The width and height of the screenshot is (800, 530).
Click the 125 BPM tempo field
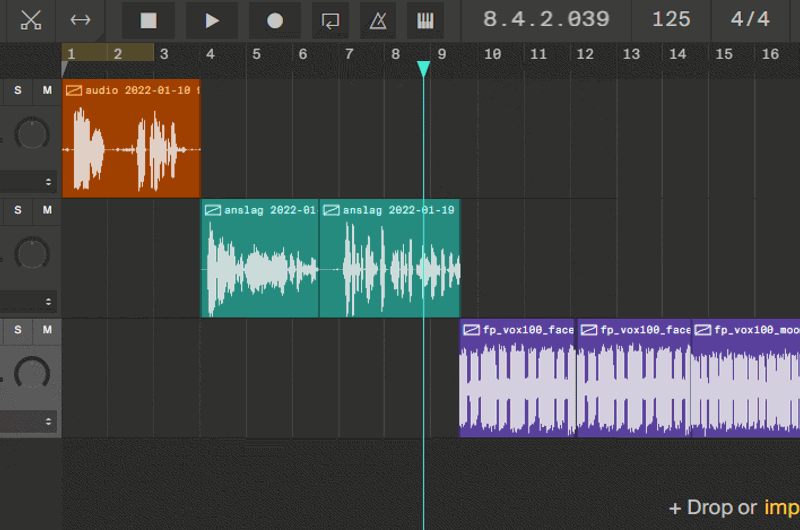(670, 20)
